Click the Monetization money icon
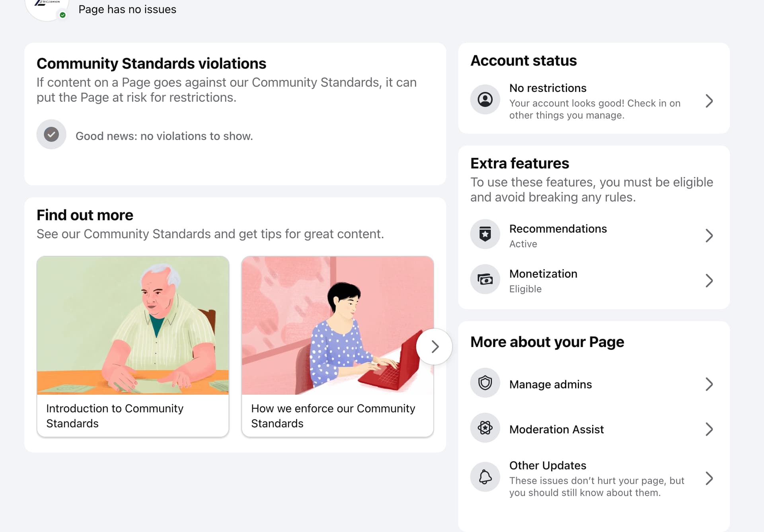The image size is (764, 532). [x=485, y=279]
